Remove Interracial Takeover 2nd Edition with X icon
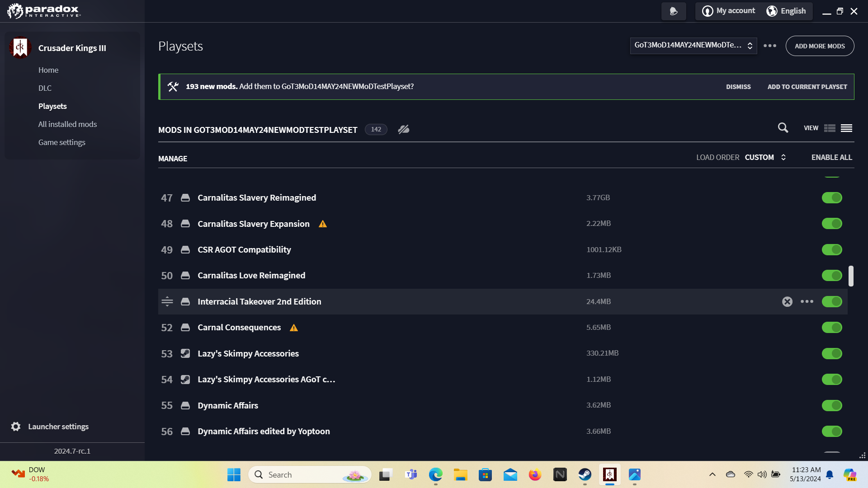 coord(787,301)
